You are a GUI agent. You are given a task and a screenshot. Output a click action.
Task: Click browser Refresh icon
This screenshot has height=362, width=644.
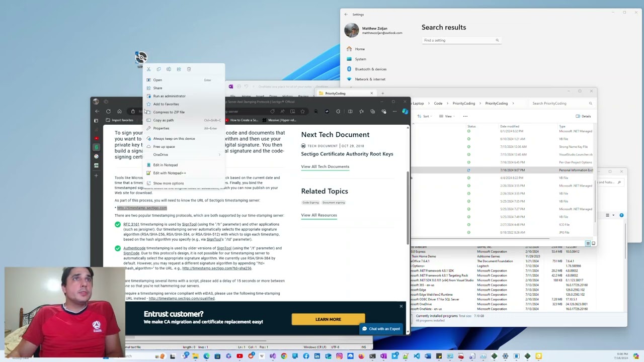(108, 111)
